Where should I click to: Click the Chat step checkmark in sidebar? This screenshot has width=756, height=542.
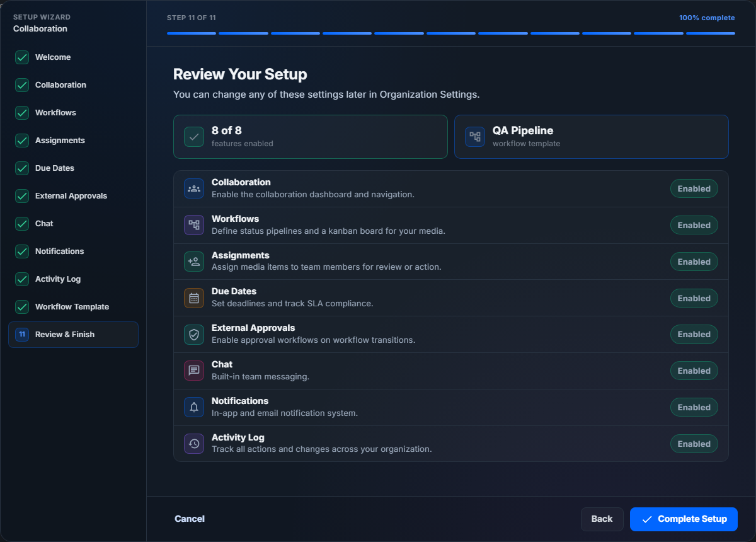click(x=22, y=224)
